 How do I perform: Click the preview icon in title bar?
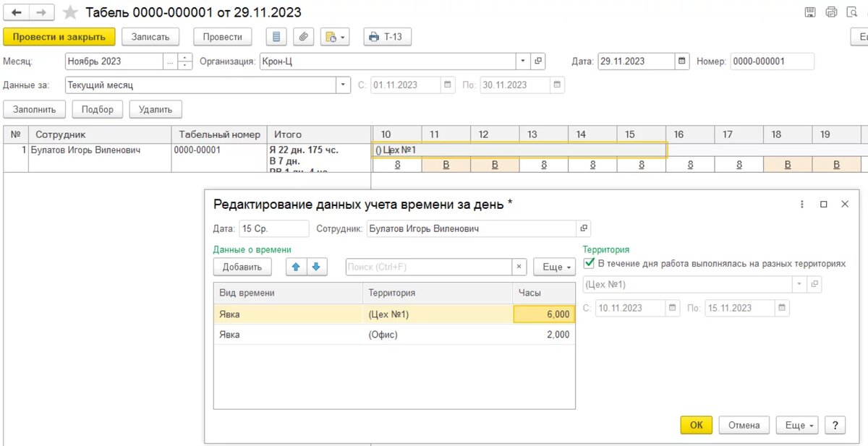851,12
